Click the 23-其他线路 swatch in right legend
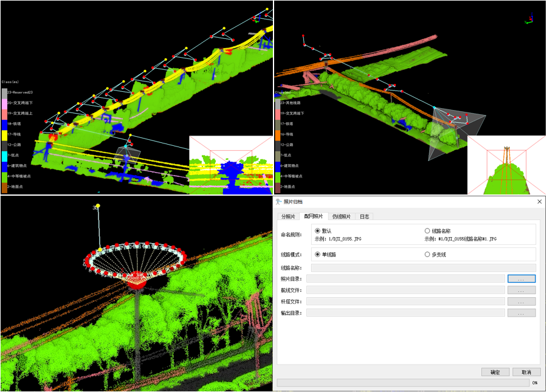The height and width of the screenshot is (392, 547). pos(278,103)
